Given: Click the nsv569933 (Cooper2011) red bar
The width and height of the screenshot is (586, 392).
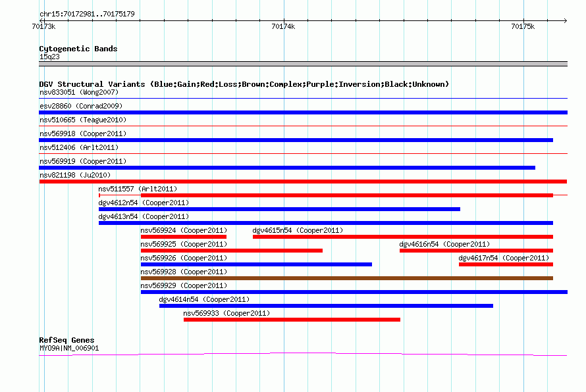Looking at the screenshot, I should pyautogui.click(x=292, y=320).
